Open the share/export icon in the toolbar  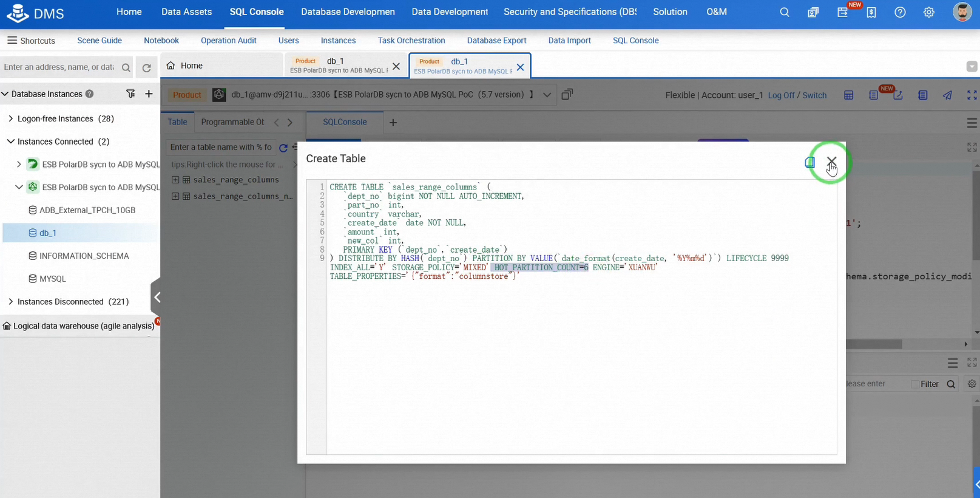click(898, 95)
